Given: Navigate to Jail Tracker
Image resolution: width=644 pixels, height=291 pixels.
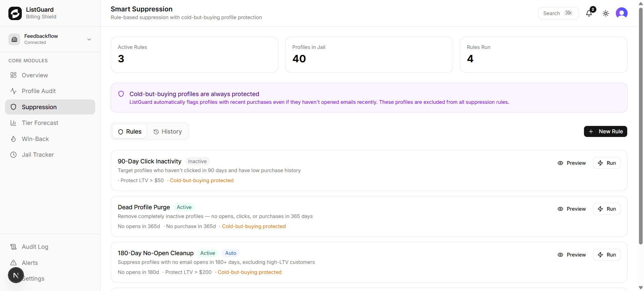Looking at the screenshot, I should [38, 155].
